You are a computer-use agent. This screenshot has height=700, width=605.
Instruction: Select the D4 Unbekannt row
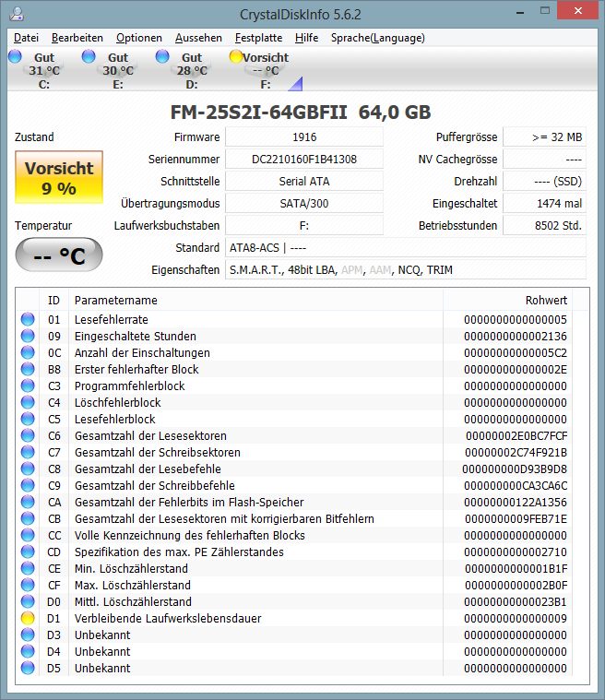pos(295,651)
